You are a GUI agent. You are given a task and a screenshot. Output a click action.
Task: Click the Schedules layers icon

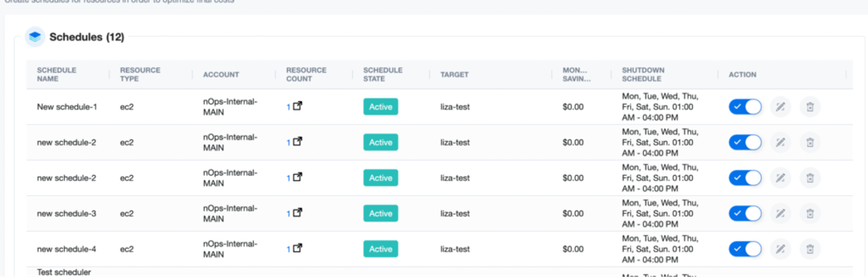point(35,38)
